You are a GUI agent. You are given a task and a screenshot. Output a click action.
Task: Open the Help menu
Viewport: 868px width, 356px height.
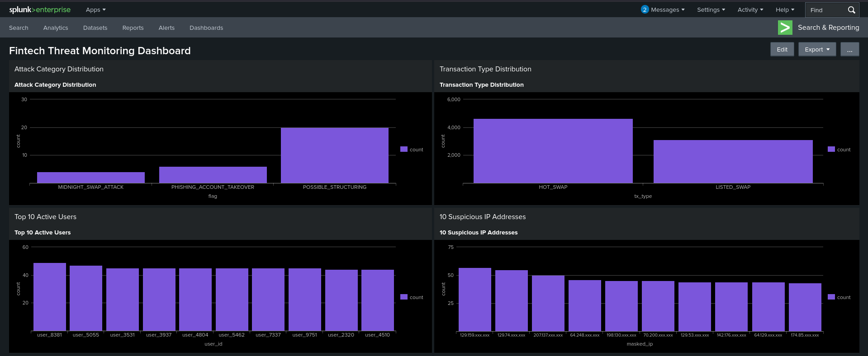[785, 9]
